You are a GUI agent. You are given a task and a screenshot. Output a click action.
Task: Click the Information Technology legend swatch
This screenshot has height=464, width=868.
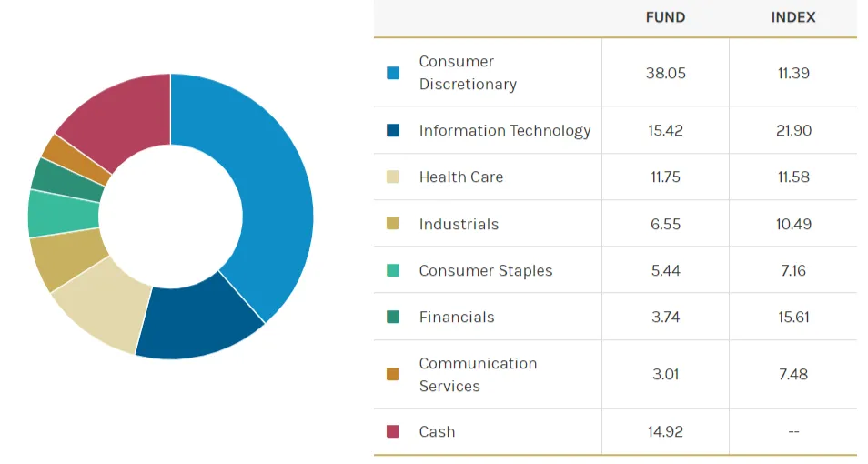click(x=393, y=131)
